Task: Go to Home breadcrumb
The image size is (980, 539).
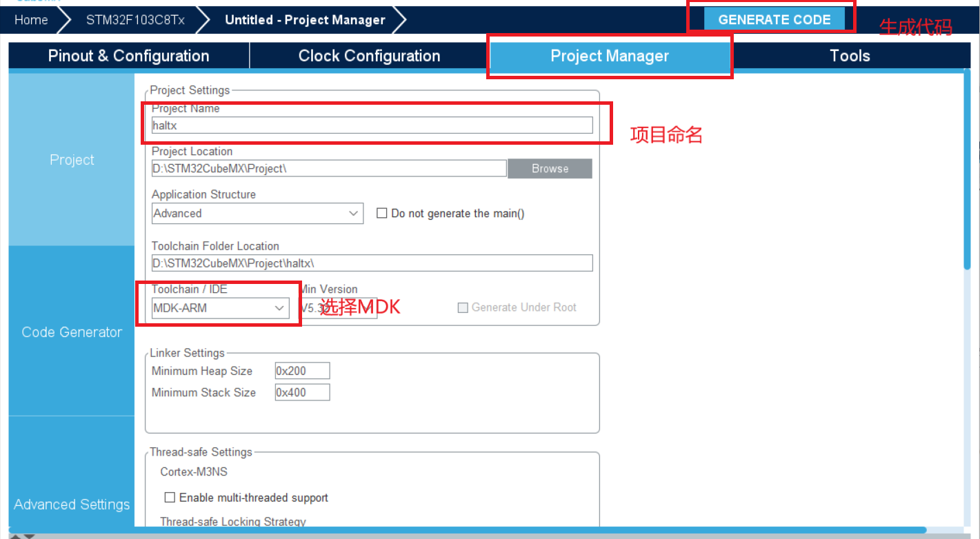Action: coord(32,19)
